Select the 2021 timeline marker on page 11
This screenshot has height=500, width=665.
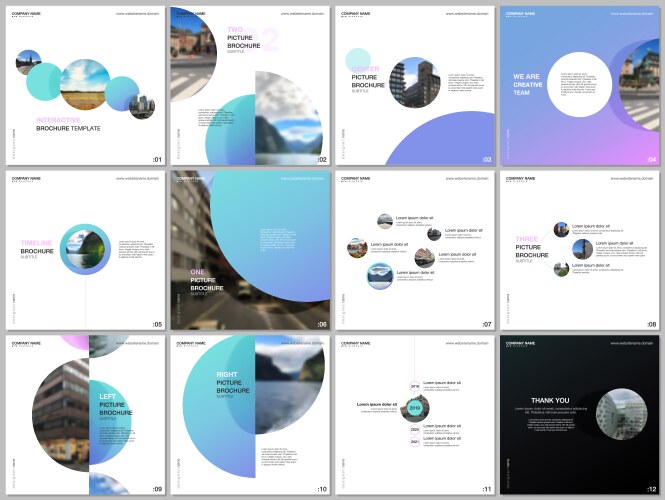click(x=415, y=441)
